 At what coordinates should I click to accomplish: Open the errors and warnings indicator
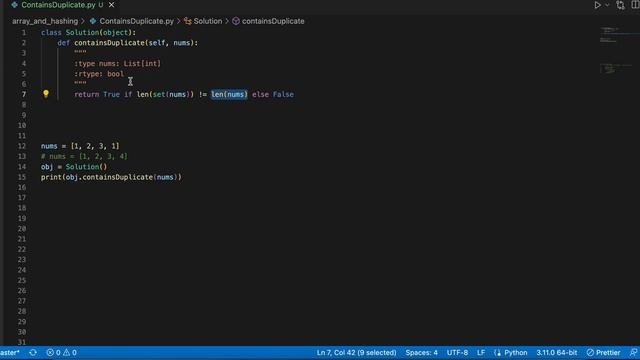click(62, 353)
